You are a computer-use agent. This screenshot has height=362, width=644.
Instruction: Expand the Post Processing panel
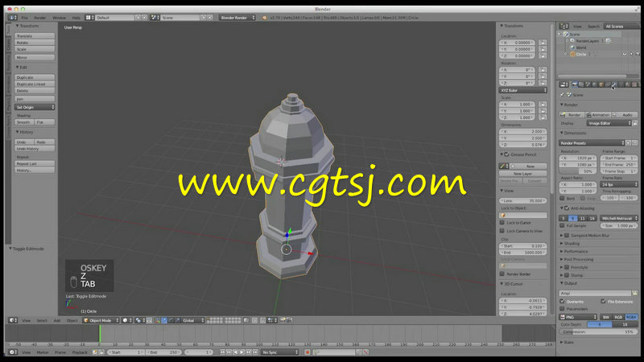[x=578, y=259]
